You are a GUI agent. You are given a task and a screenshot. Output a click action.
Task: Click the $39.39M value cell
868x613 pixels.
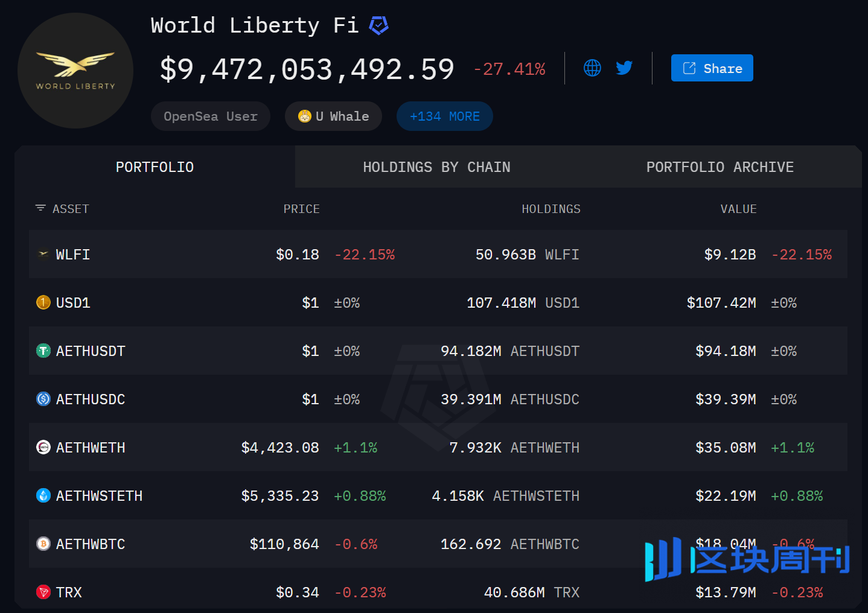[x=726, y=399]
